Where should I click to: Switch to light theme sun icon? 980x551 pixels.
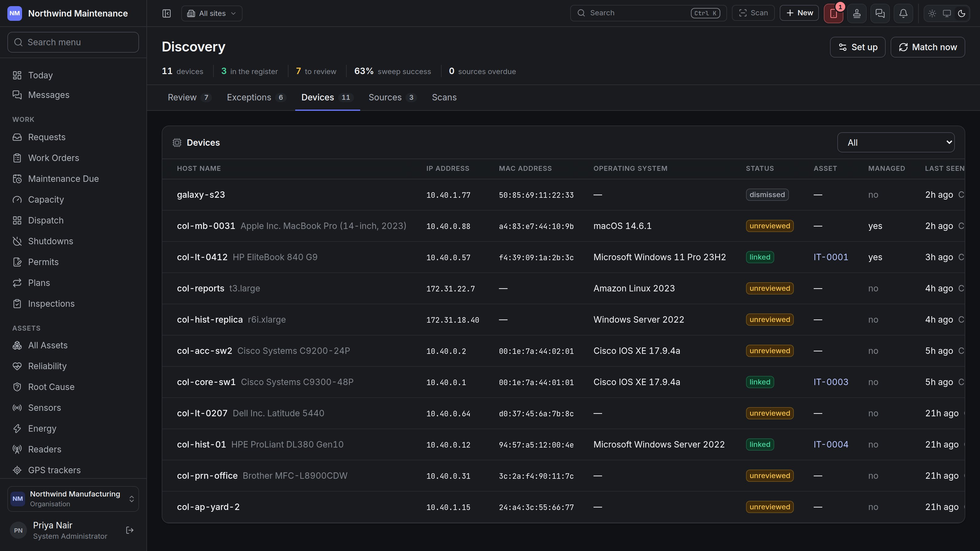pos(932,13)
